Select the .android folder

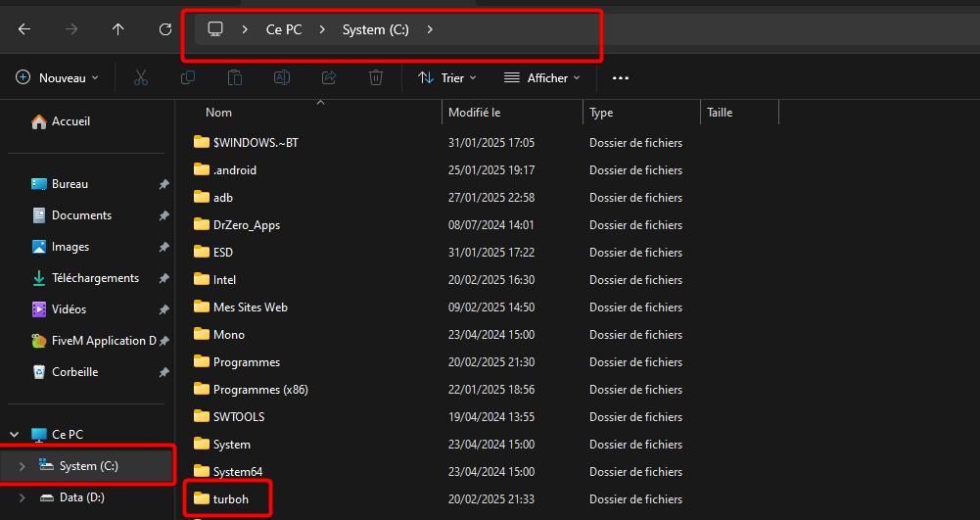(225, 170)
